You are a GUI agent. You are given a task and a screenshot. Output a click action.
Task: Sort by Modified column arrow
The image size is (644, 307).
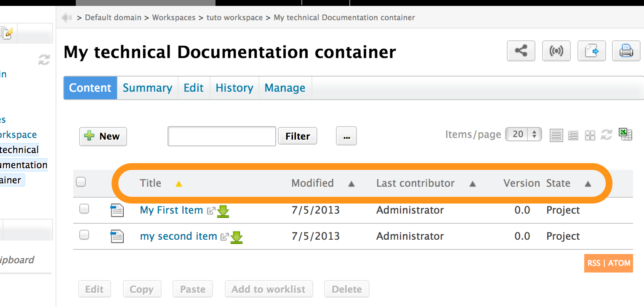pos(351,184)
